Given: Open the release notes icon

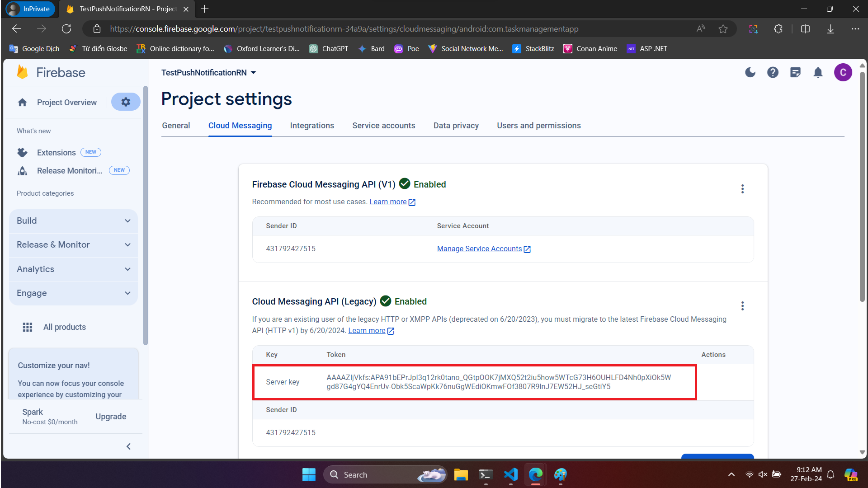Looking at the screenshot, I should (x=795, y=72).
